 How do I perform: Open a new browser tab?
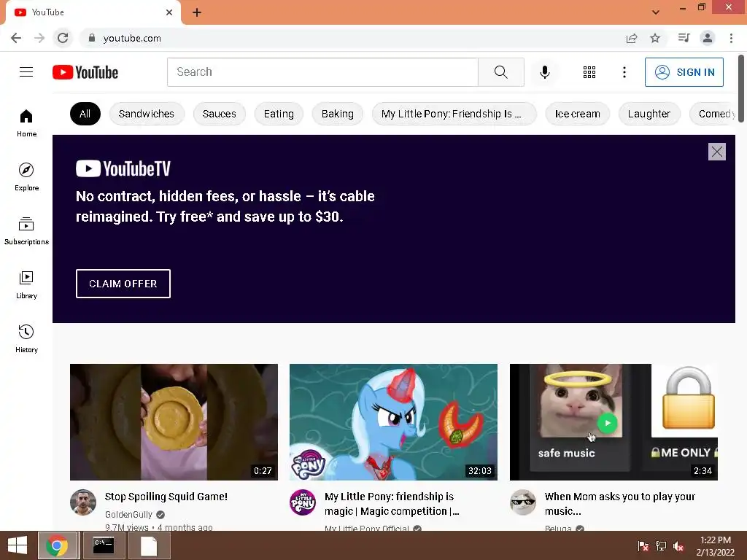(197, 12)
